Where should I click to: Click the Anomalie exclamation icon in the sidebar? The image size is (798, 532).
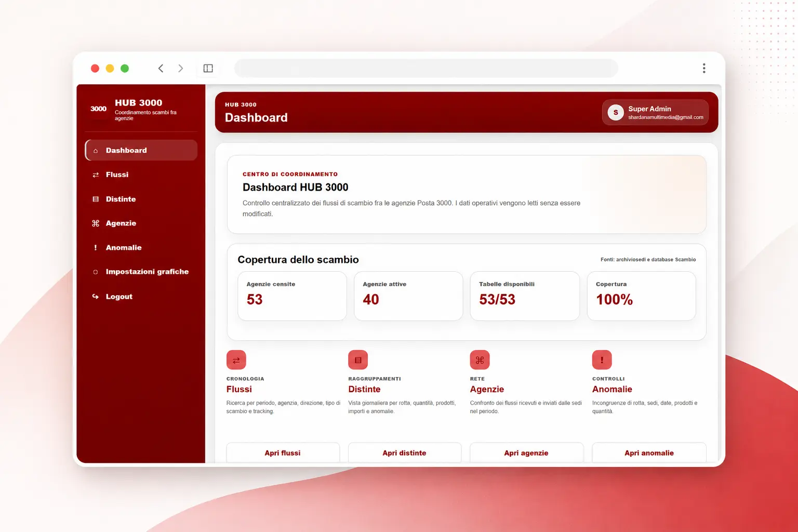96,248
